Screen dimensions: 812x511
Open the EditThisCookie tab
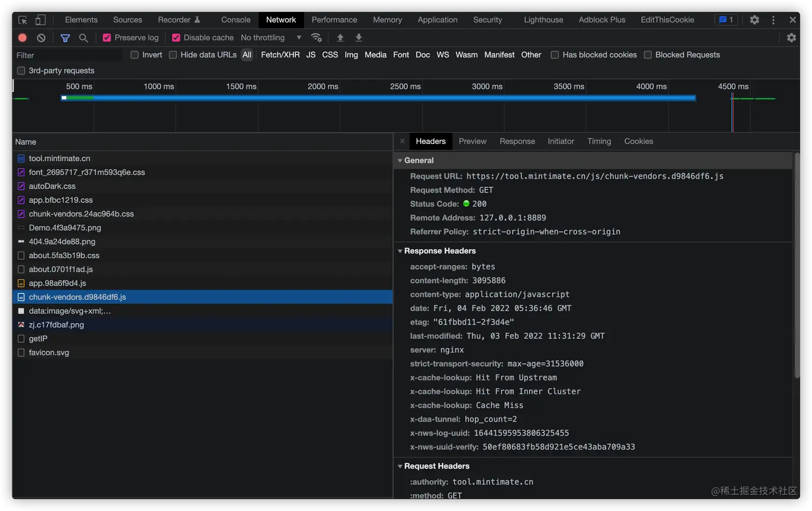(667, 20)
